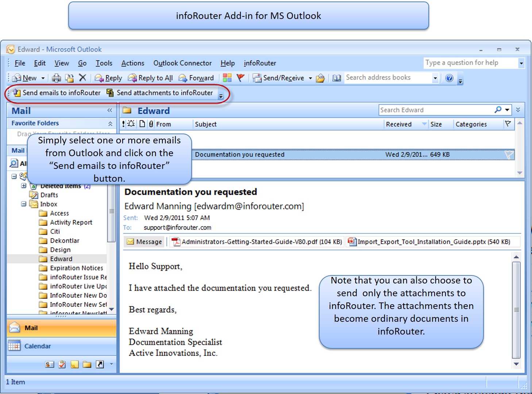Switch to Calendar navigation button
Screen dimensions: 532x394
click(61, 346)
